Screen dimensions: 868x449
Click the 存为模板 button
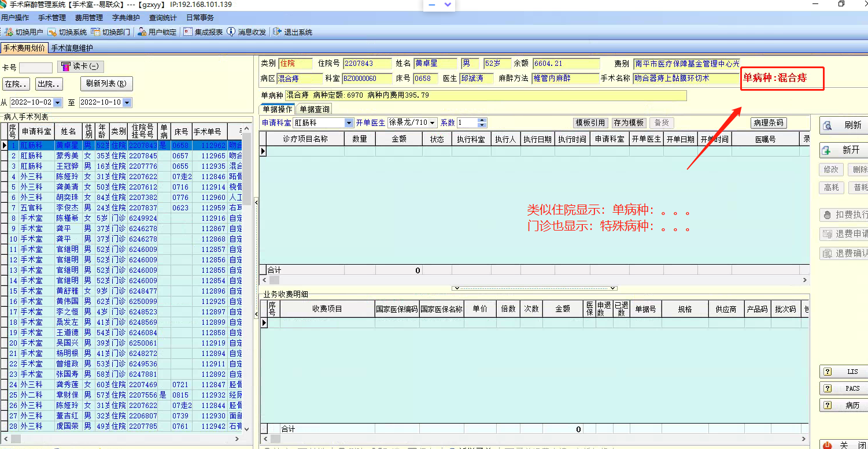[x=629, y=123]
